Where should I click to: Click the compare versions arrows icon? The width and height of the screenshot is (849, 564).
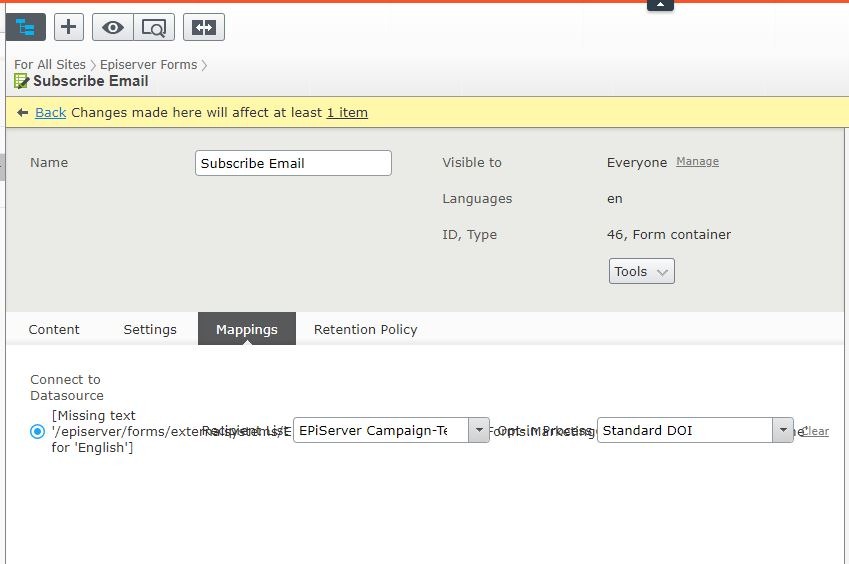203,27
